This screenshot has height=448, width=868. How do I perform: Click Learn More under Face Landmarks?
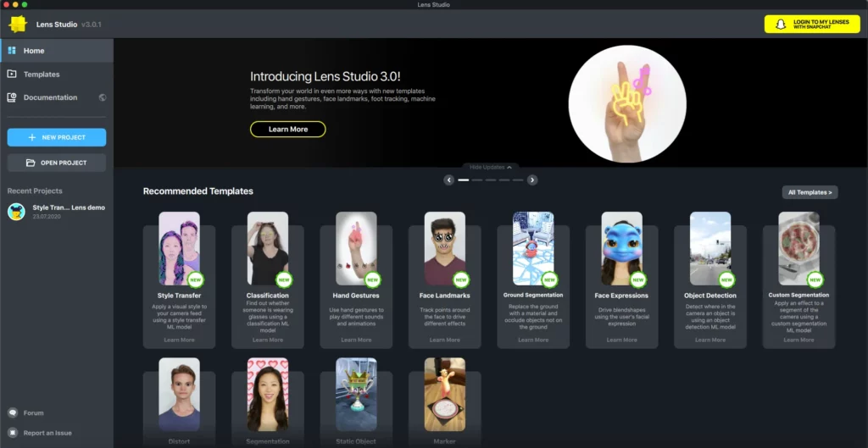[x=445, y=340]
